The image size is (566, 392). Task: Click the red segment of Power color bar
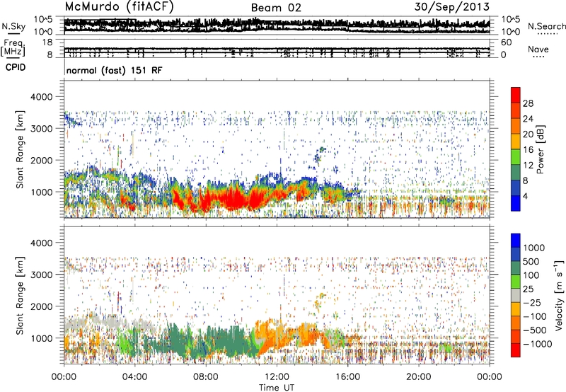tap(516, 96)
